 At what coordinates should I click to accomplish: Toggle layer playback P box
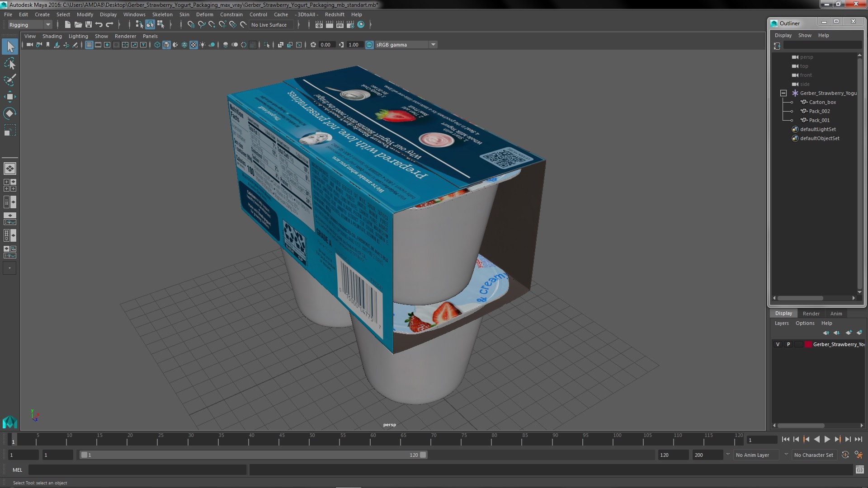pyautogui.click(x=788, y=344)
